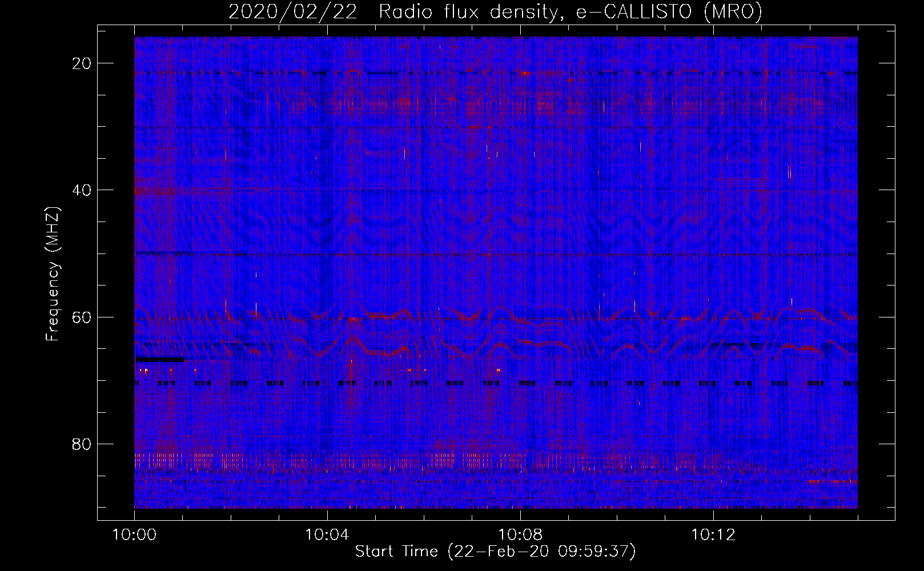The height and width of the screenshot is (571, 924).
Task: Click the plot title '2020/02/22 Radio flux density'
Action: pyautogui.click(x=495, y=12)
